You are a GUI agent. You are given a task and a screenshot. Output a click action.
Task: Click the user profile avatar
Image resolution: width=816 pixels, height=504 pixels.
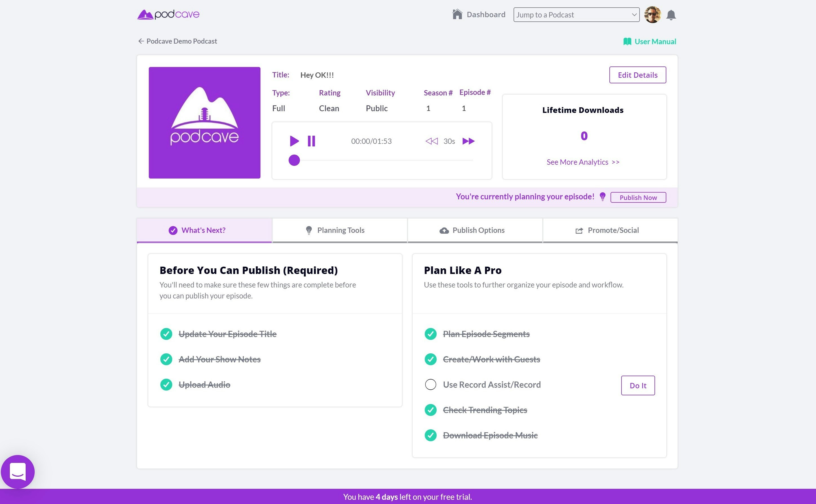[x=652, y=15]
